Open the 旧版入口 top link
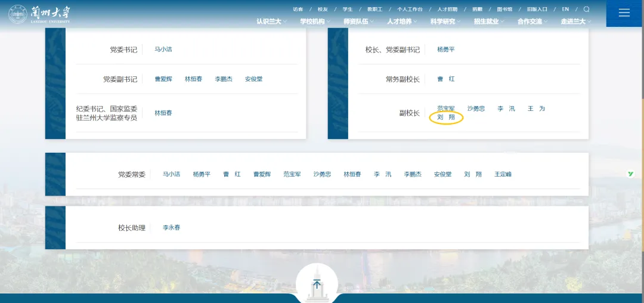The image size is (644, 303). point(537,9)
